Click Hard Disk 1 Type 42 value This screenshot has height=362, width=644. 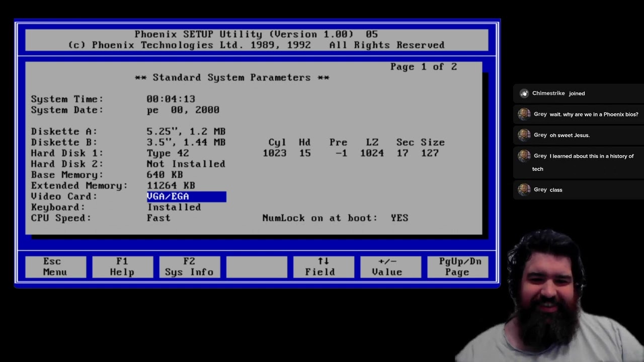point(168,153)
